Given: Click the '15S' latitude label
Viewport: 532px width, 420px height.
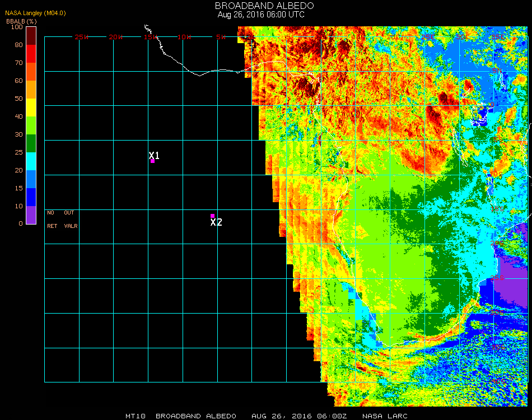Looking at the screenshot, I should point(497,209).
